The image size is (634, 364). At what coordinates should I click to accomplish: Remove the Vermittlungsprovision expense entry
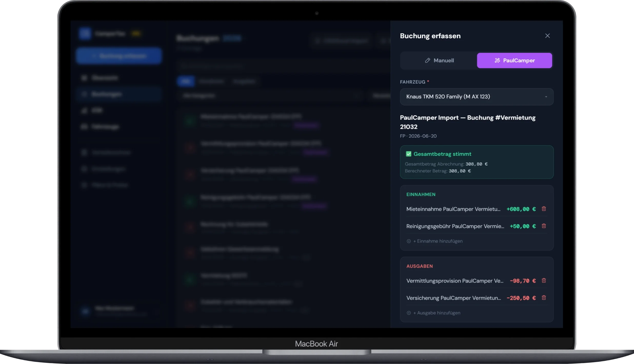pos(544,281)
